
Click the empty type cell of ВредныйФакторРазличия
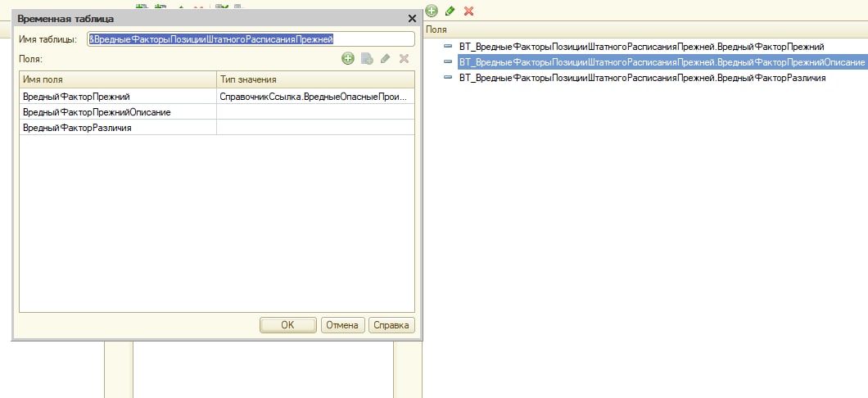315,127
